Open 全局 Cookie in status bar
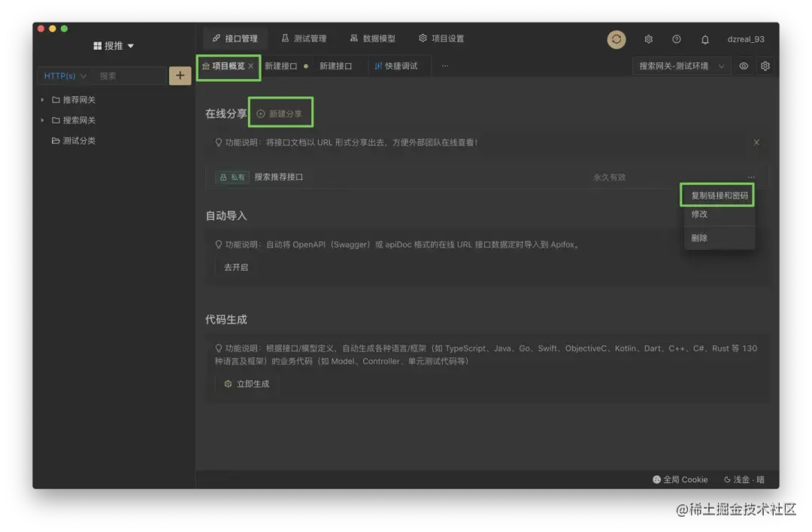The width and height of the screenshot is (812, 532). tap(680, 479)
